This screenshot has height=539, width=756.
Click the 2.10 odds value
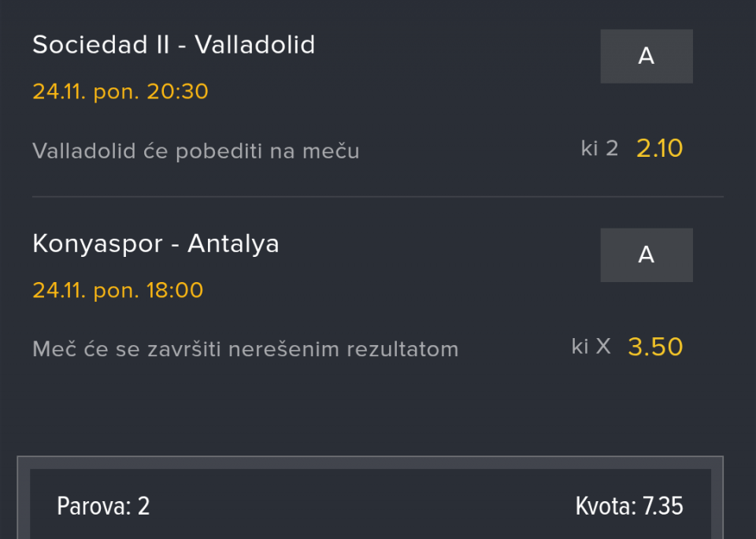[x=659, y=148]
